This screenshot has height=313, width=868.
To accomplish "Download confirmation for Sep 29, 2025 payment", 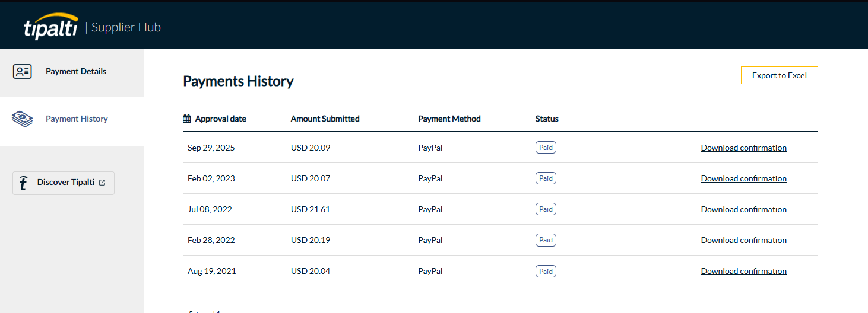I will (x=743, y=148).
